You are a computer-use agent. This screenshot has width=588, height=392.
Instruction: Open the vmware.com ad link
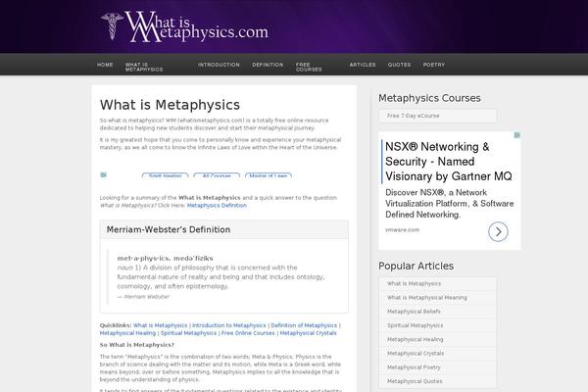pyautogui.click(x=402, y=230)
